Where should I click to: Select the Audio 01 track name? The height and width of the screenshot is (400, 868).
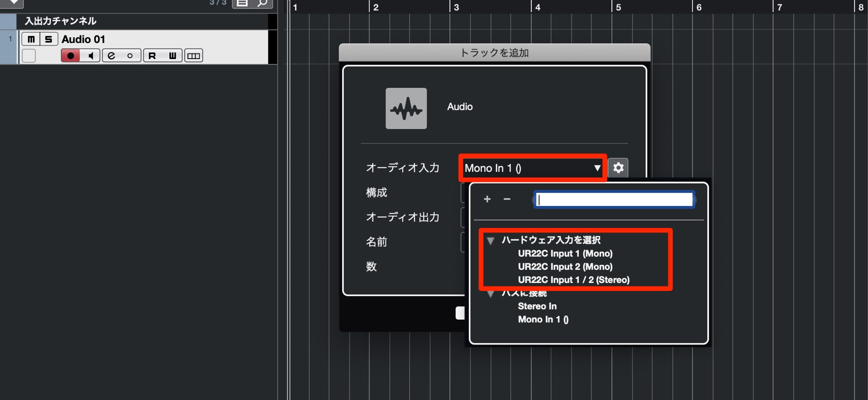pos(83,39)
